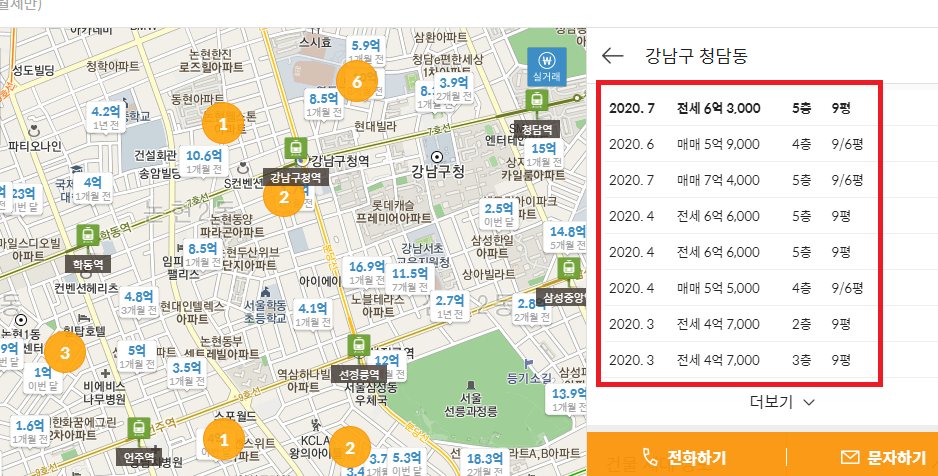Open the 13.9억 price tag
Viewport: 938px width, 476px height.
pyautogui.click(x=568, y=400)
